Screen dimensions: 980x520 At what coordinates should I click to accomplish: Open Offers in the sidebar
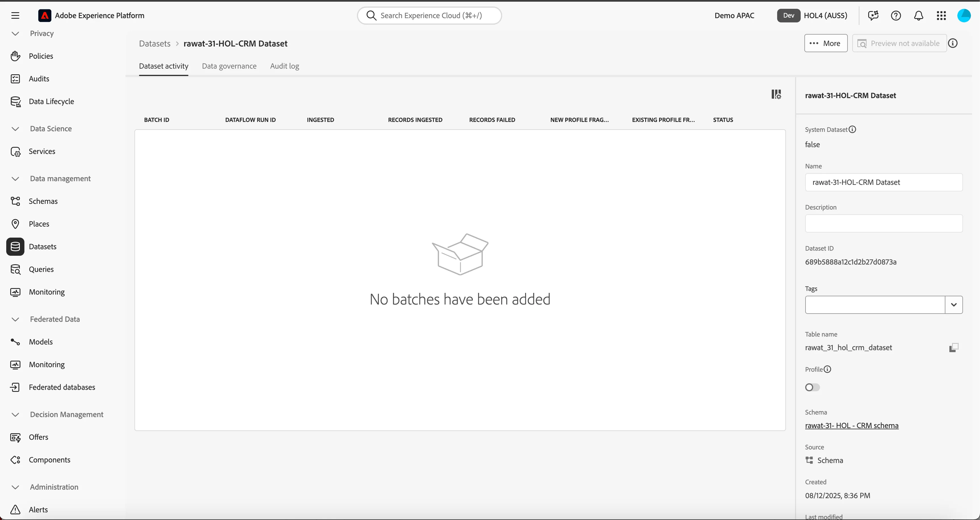(x=38, y=437)
